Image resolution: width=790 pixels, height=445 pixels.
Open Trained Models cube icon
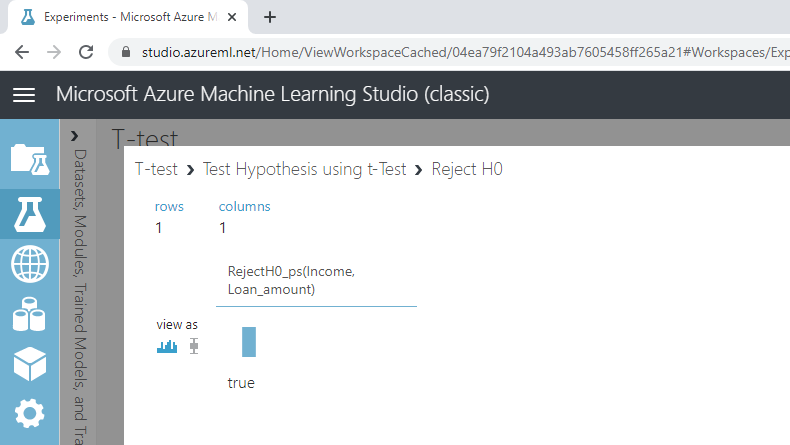(30, 364)
